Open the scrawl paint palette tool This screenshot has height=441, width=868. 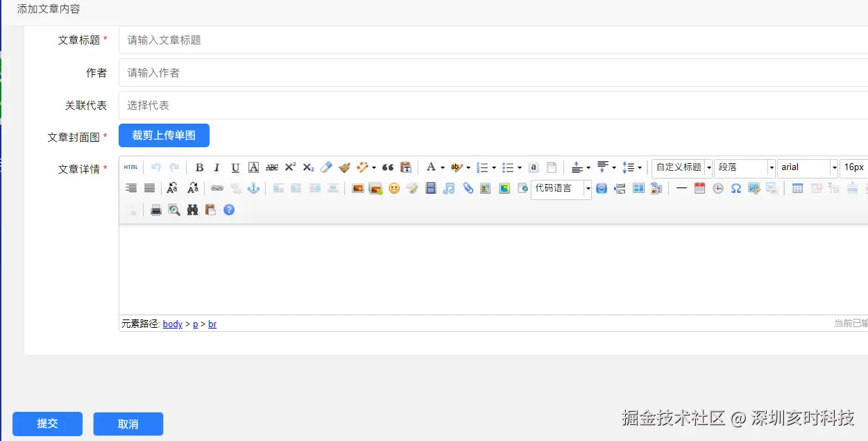coord(412,188)
